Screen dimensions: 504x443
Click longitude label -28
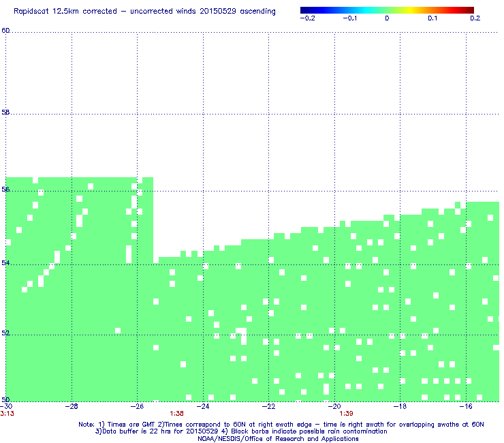pyautogui.click(x=72, y=406)
